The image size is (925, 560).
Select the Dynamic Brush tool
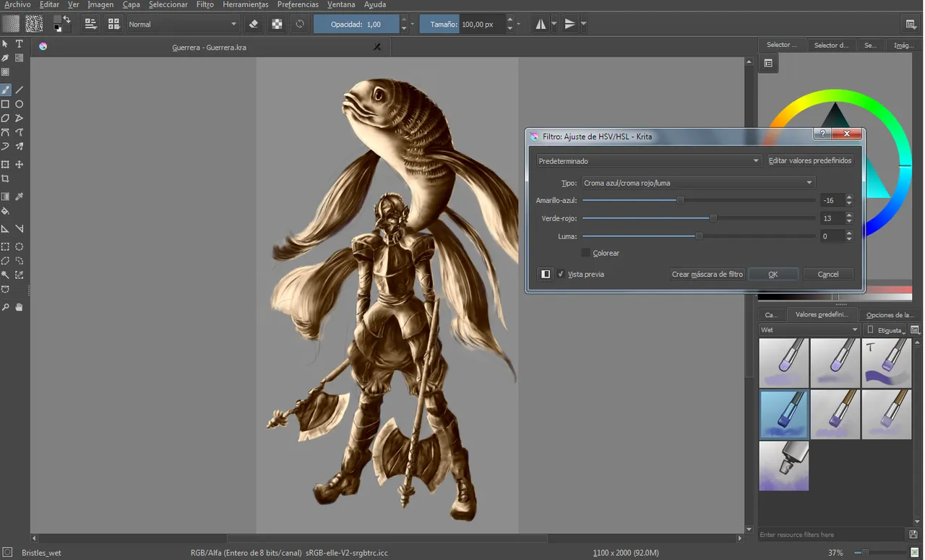(6, 147)
